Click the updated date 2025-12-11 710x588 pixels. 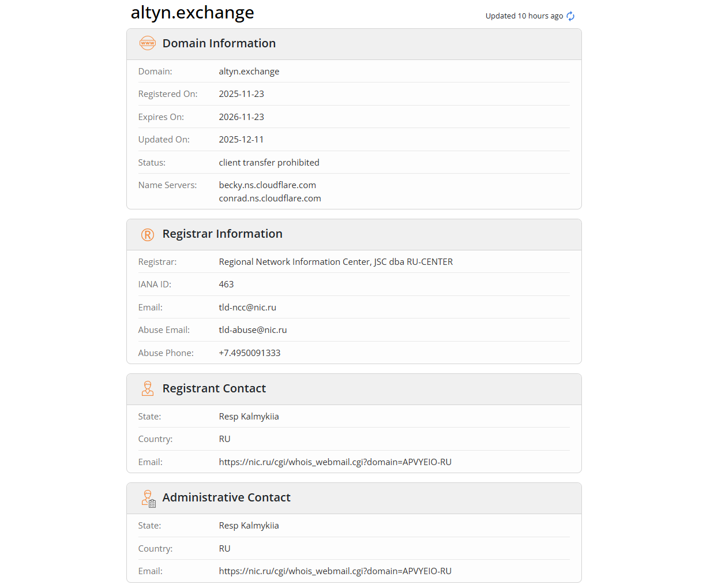241,140
